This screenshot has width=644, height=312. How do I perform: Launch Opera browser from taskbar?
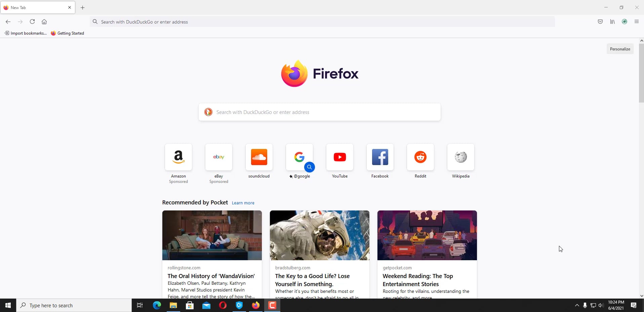point(223,305)
